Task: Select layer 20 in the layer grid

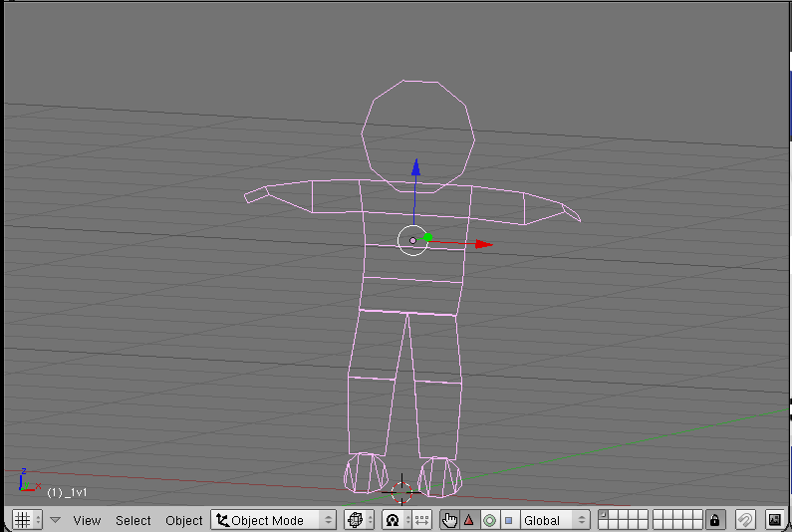Action: (697, 524)
